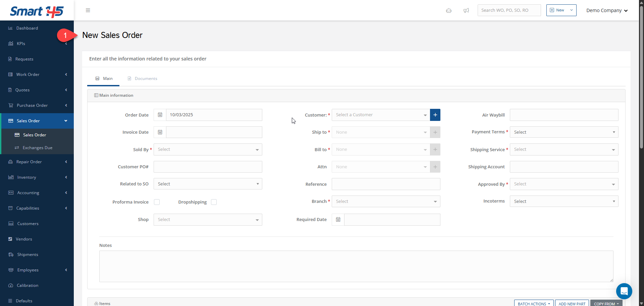Open the Required Date calendar icon
The width and height of the screenshot is (644, 306).
(x=338, y=220)
